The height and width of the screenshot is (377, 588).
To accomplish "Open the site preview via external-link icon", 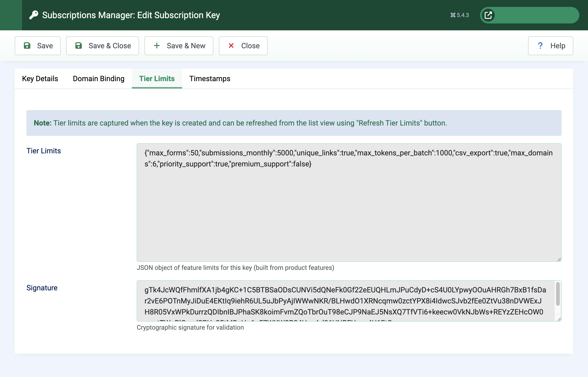I will tap(488, 15).
